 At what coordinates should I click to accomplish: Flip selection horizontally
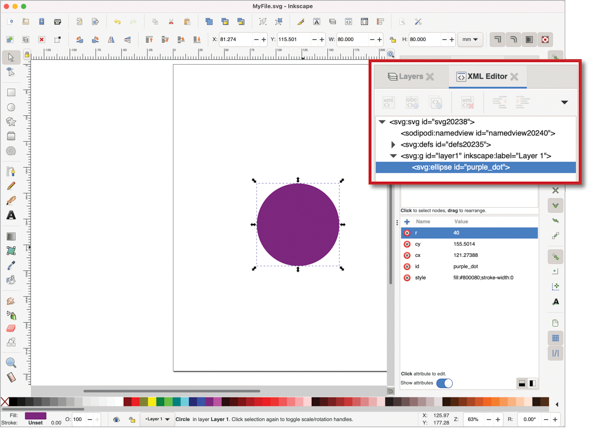(x=111, y=39)
